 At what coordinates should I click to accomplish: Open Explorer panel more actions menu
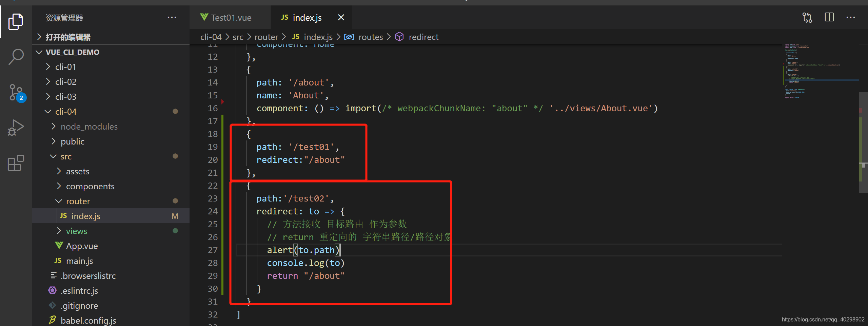[x=172, y=18]
